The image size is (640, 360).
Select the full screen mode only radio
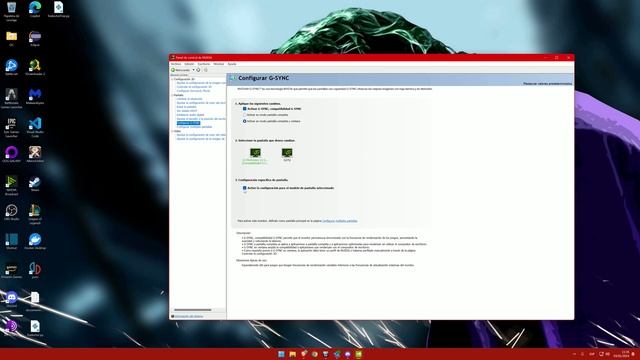coord(244,115)
